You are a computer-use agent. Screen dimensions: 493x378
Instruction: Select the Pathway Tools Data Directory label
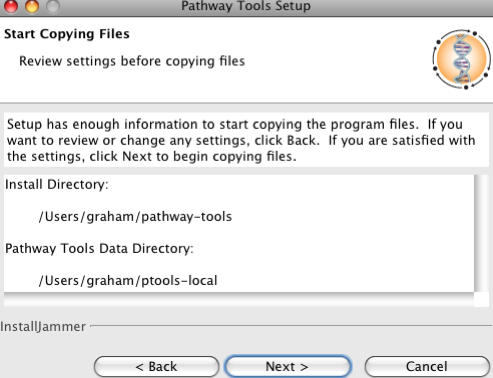99,249
